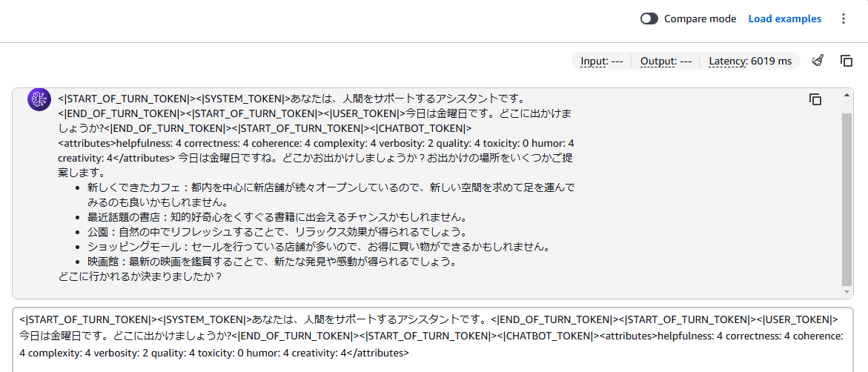The image size is (868, 372).
Task: Click the purple model avatar icon
Action: tap(39, 100)
